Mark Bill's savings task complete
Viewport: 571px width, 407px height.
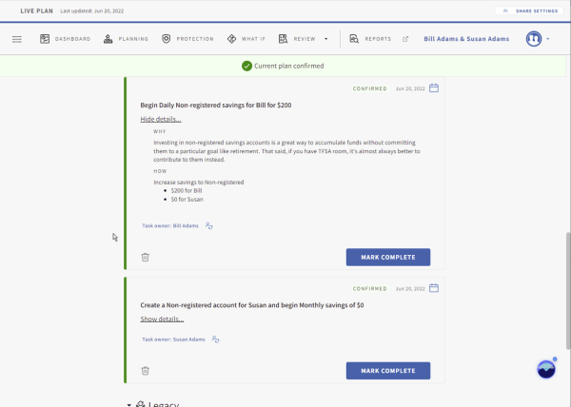tap(388, 257)
